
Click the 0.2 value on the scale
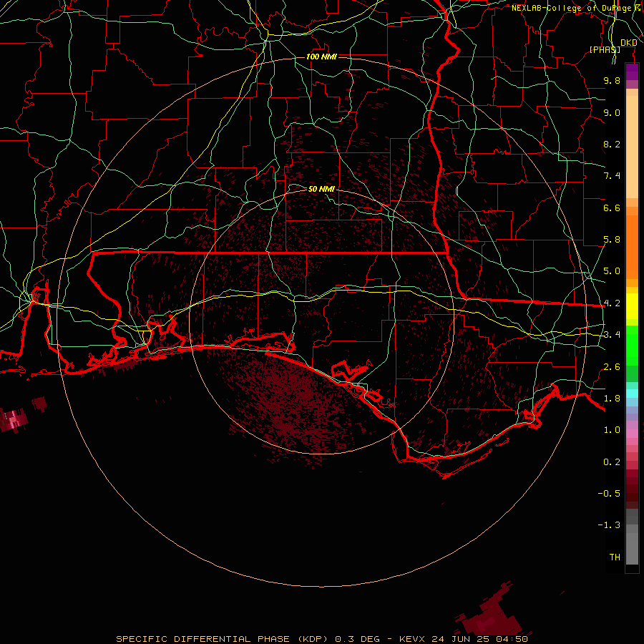pyautogui.click(x=612, y=462)
